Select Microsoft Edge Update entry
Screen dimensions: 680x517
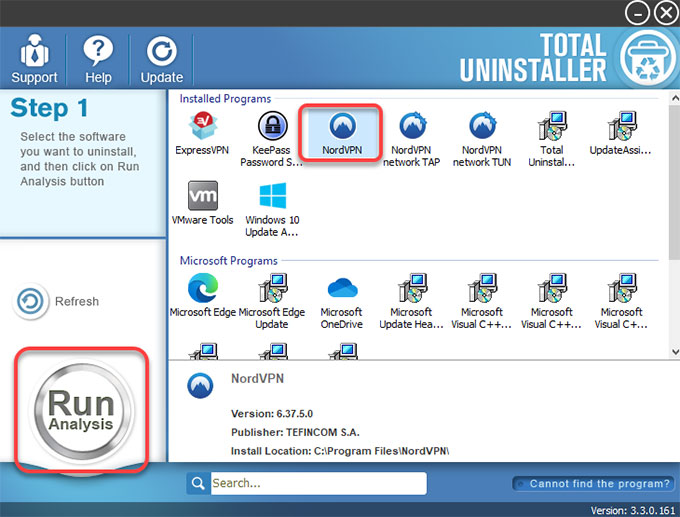point(272,301)
